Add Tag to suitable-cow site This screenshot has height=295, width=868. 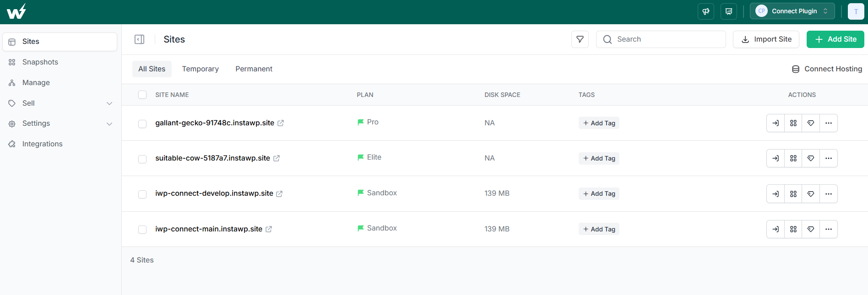pos(599,158)
